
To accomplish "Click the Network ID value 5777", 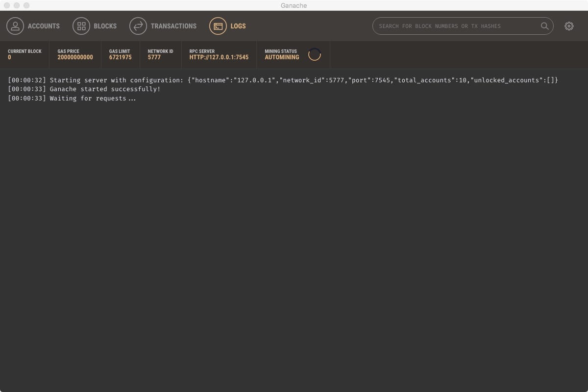I will pos(154,57).
